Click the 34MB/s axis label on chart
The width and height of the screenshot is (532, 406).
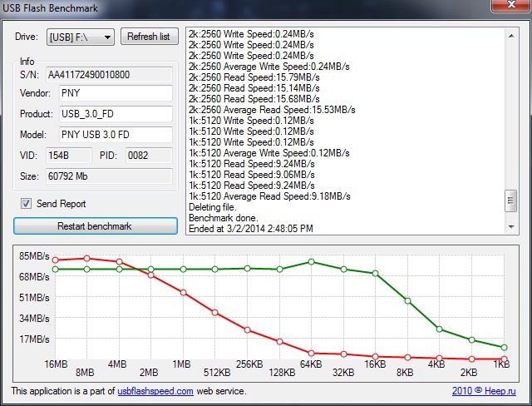coord(34,319)
